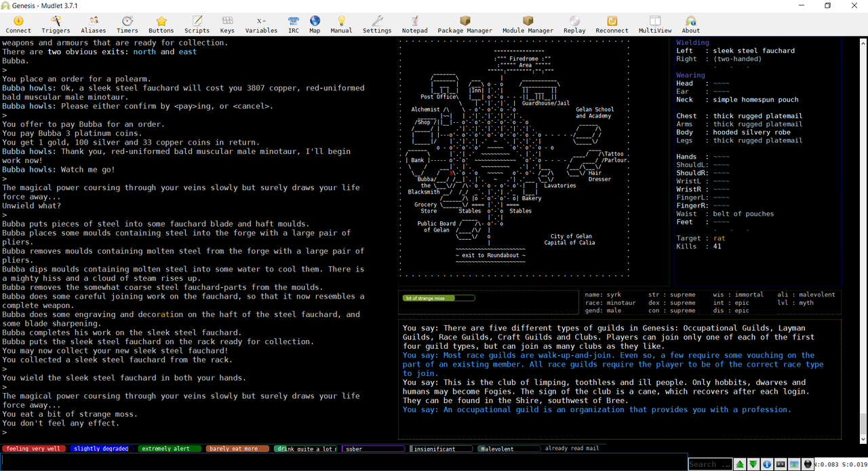868x471 pixels.
Task: Open the Scripts editor
Action: 197,24
